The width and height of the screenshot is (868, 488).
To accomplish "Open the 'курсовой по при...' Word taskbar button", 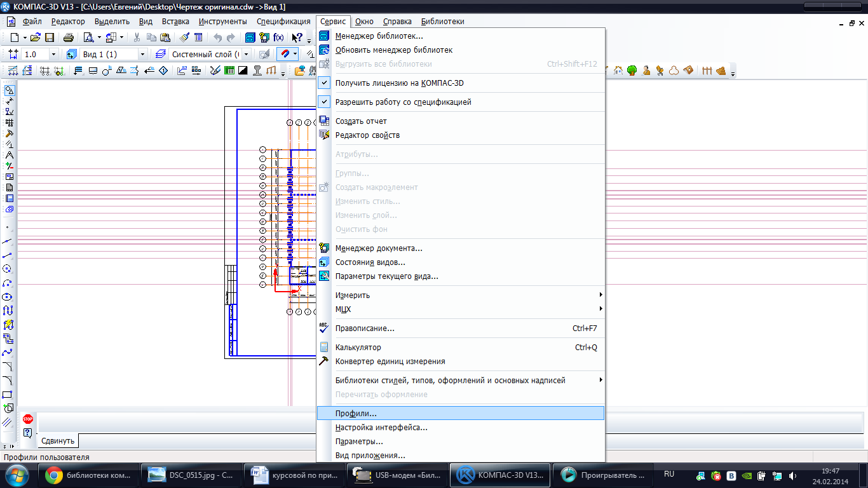I will click(x=294, y=475).
